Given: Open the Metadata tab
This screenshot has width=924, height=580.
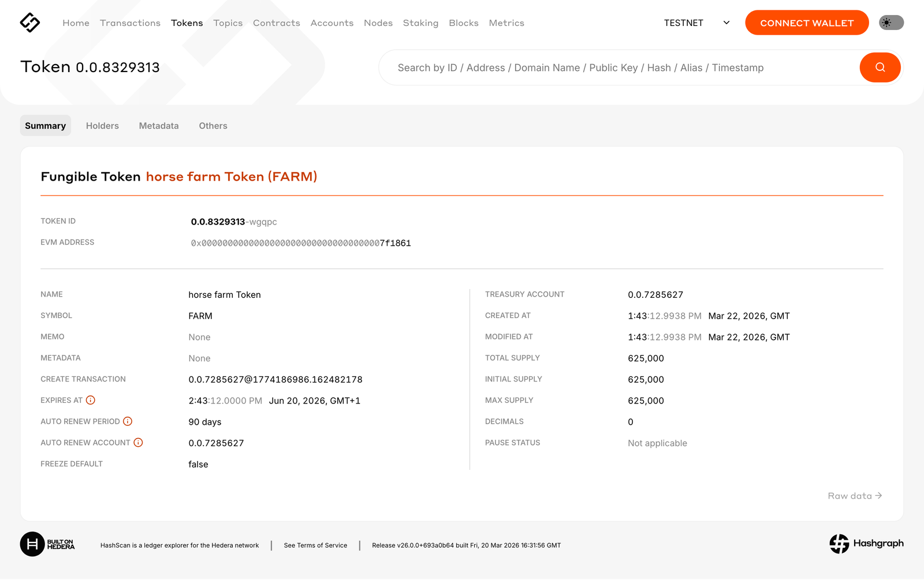Looking at the screenshot, I should pos(159,126).
